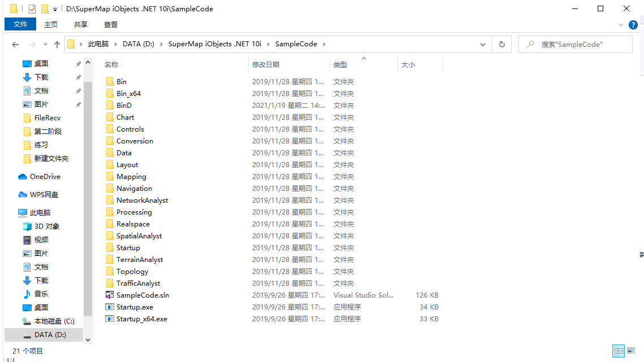Open the address bar history dropdown
Image resolution: width=644 pixels, height=362 pixels.
tap(483, 44)
